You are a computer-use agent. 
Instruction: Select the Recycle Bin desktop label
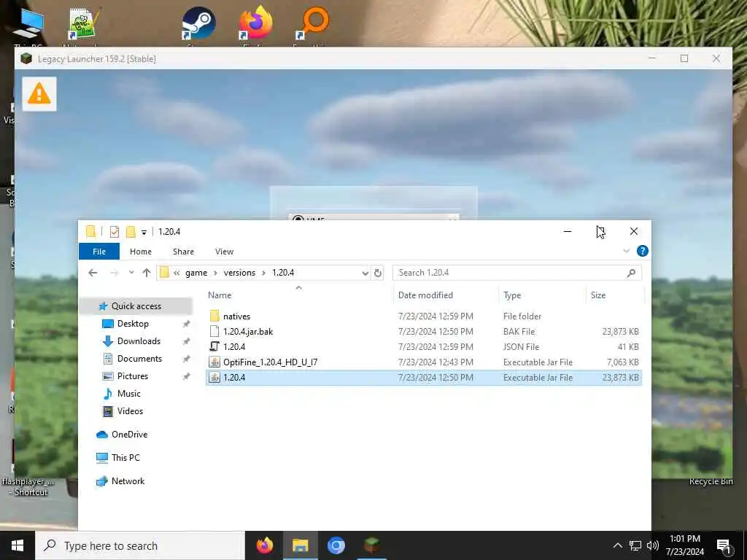pos(711,481)
